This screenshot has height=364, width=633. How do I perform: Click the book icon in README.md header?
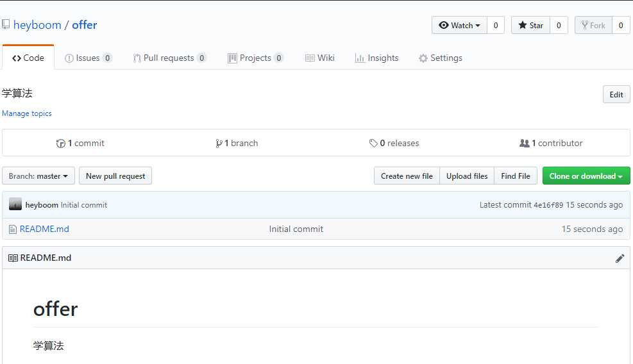pyautogui.click(x=13, y=258)
